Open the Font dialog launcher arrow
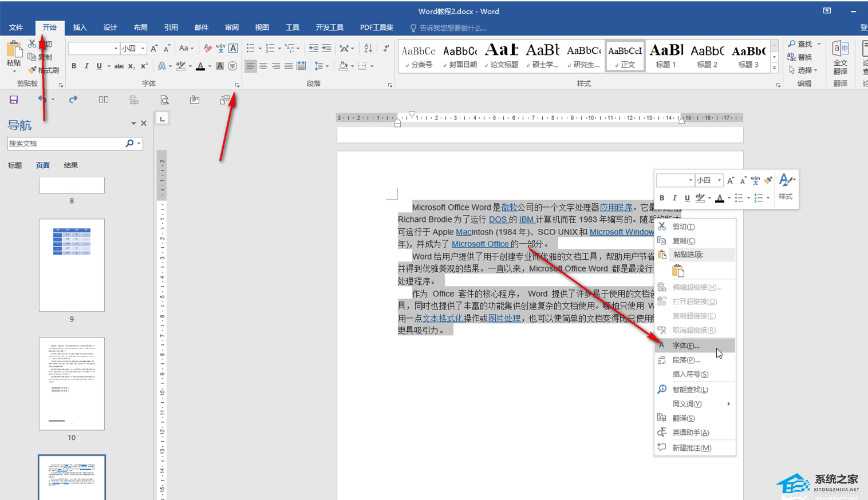 [237, 85]
